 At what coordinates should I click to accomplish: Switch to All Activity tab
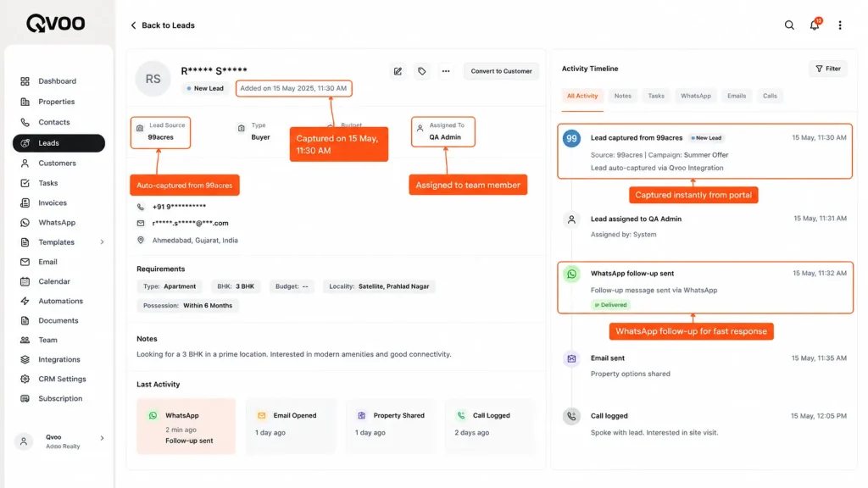[x=581, y=96]
